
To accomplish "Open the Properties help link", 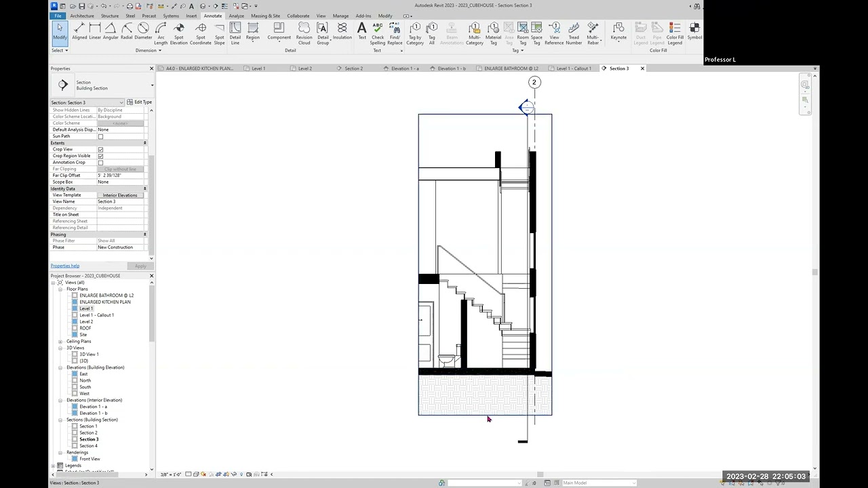I will tap(65, 266).
